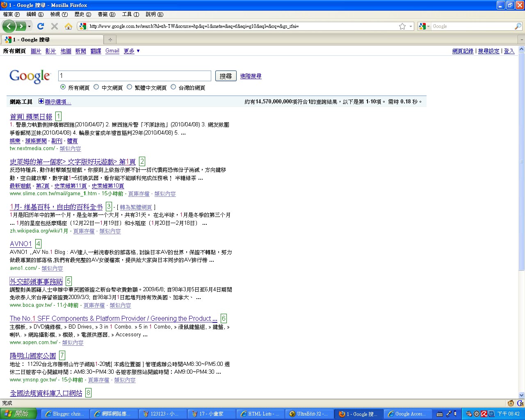Viewport: 525px width, 420px height.
Task: Open 頁庫存檔 for www.boca.gov.tw
Action: (94, 305)
